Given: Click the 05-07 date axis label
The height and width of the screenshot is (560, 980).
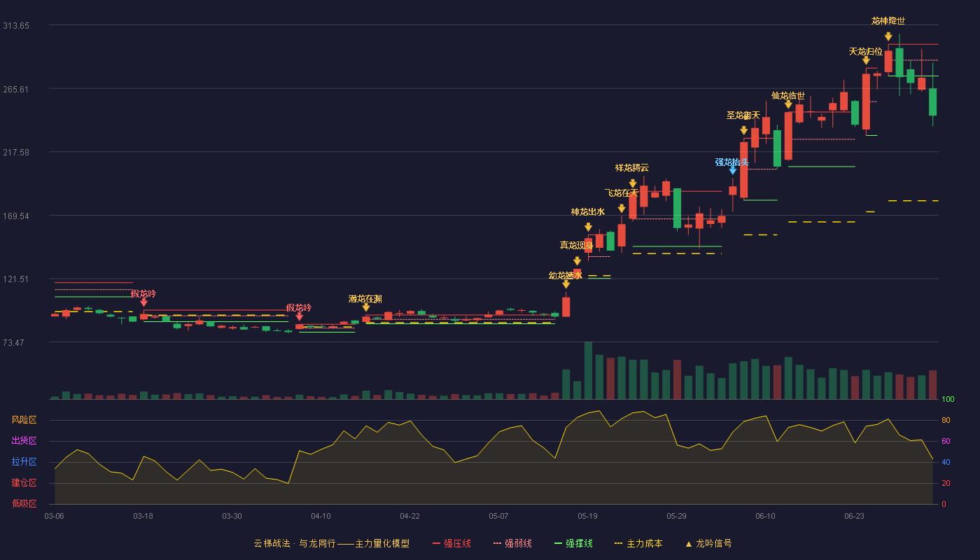Looking at the screenshot, I should pos(498,516).
